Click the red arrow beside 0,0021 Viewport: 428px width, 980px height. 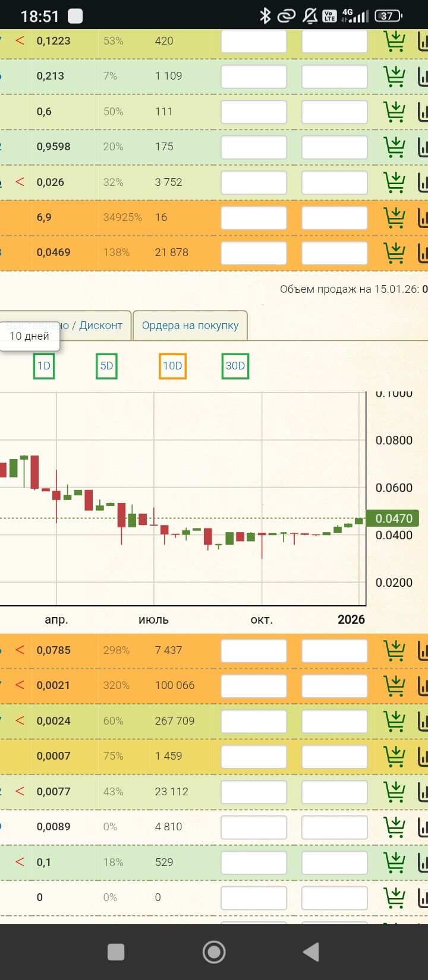(x=20, y=685)
